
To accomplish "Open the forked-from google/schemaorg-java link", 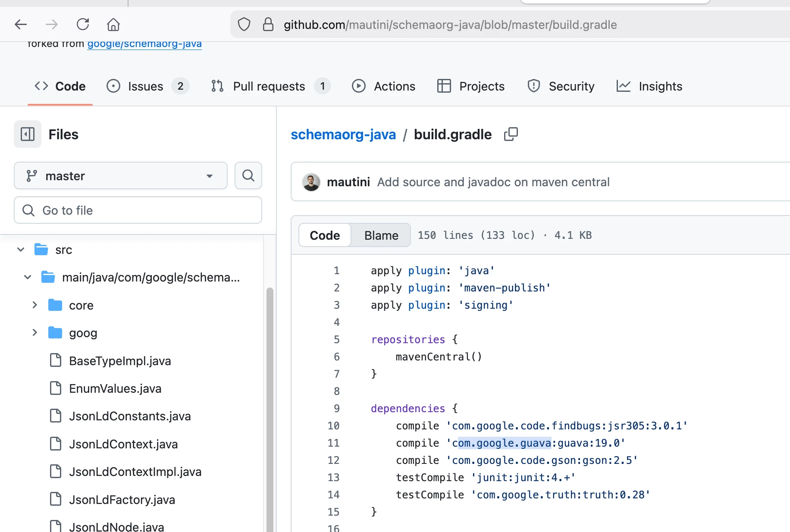I will (144, 44).
